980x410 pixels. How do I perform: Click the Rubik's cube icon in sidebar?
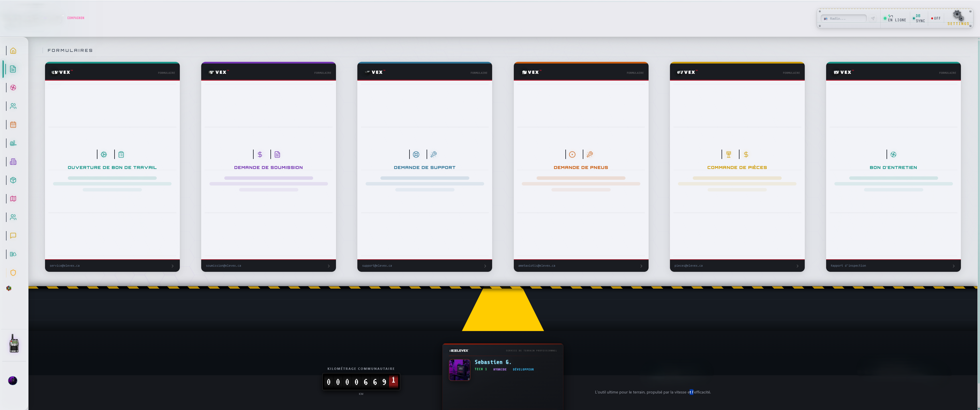point(9,288)
